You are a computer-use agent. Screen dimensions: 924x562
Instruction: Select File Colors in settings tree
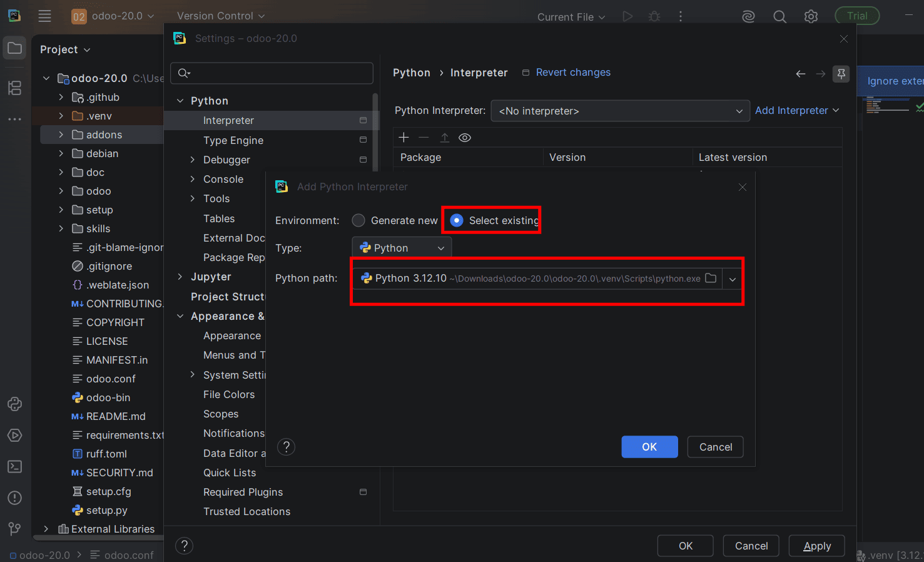pyautogui.click(x=229, y=394)
